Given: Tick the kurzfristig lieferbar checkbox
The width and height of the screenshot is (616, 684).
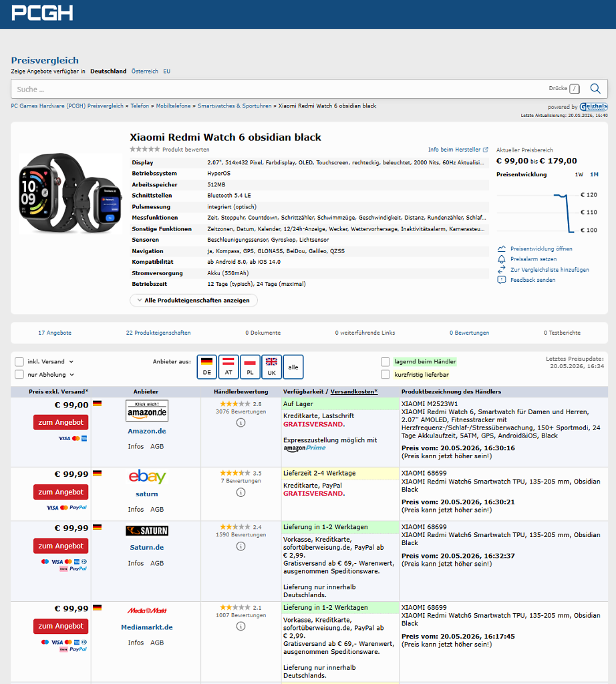Looking at the screenshot, I should click(x=386, y=374).
